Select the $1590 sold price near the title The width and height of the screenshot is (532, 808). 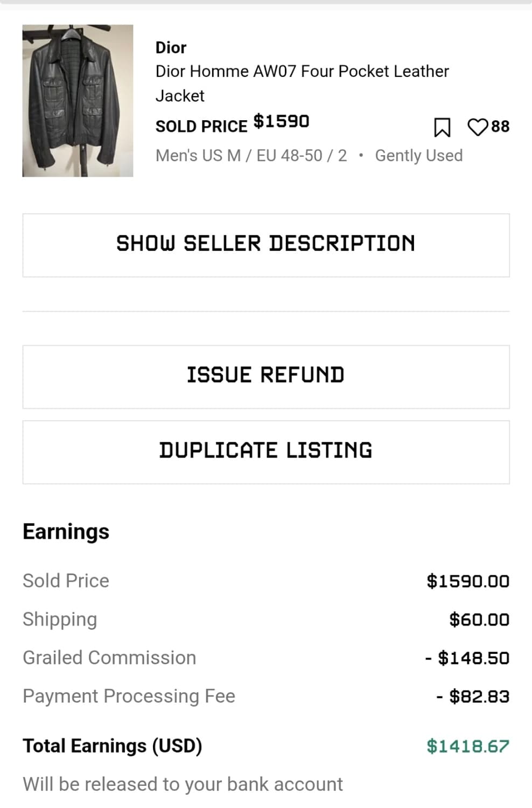tap(281, 122)
